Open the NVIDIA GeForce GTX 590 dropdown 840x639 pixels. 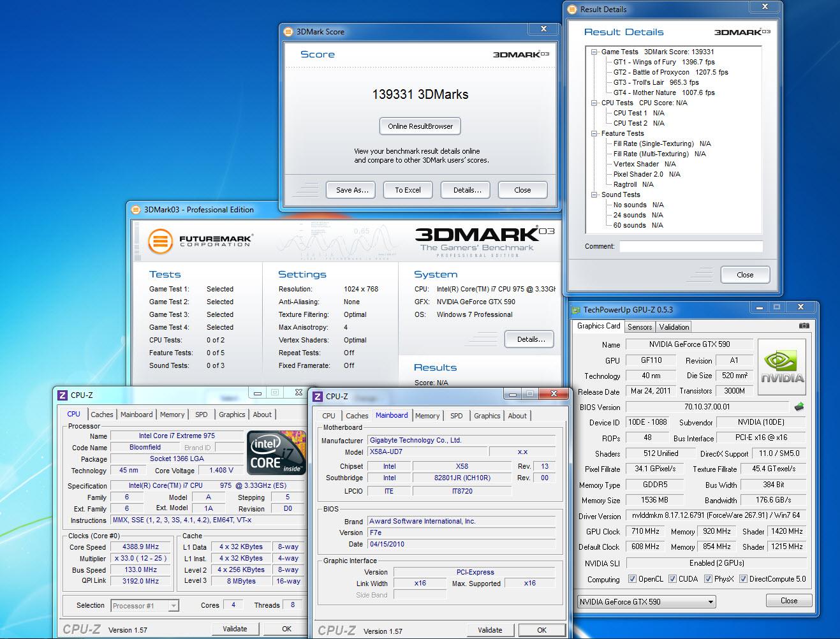click(646, 601)
